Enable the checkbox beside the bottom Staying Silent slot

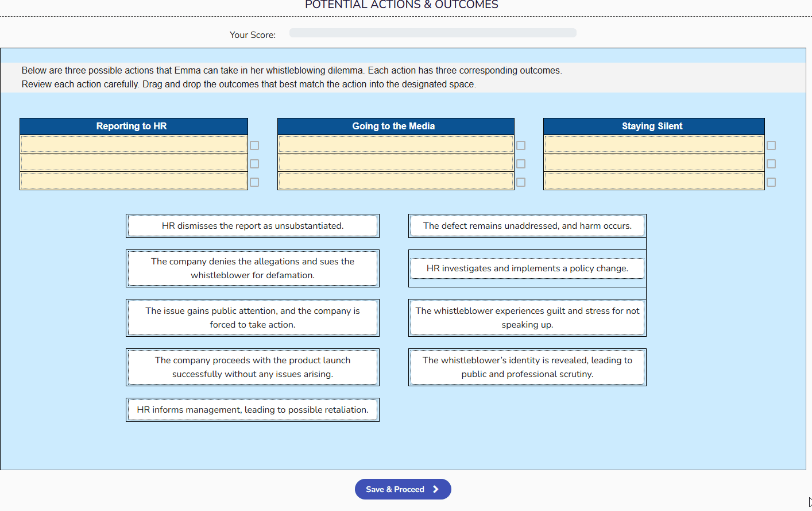coord(771,181)
